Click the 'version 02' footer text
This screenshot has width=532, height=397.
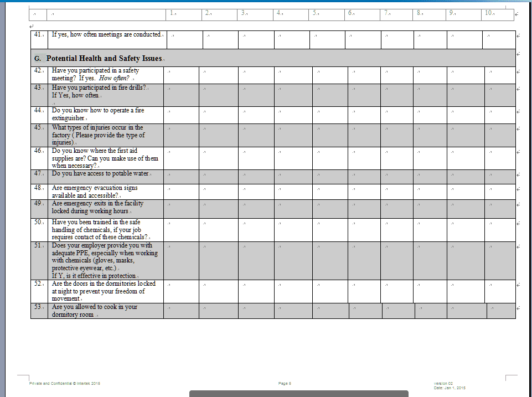(443, 383)
